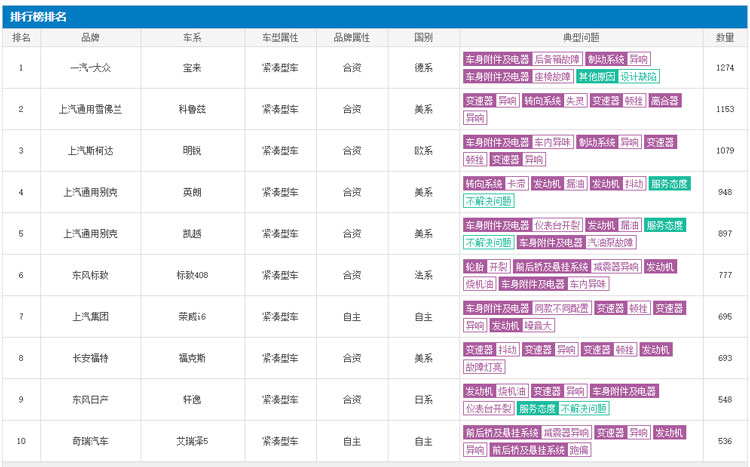750x467 pixels.
Task: Click the 跑偏 tag in 艾瑞泽5 row
Action: [580, 450]
